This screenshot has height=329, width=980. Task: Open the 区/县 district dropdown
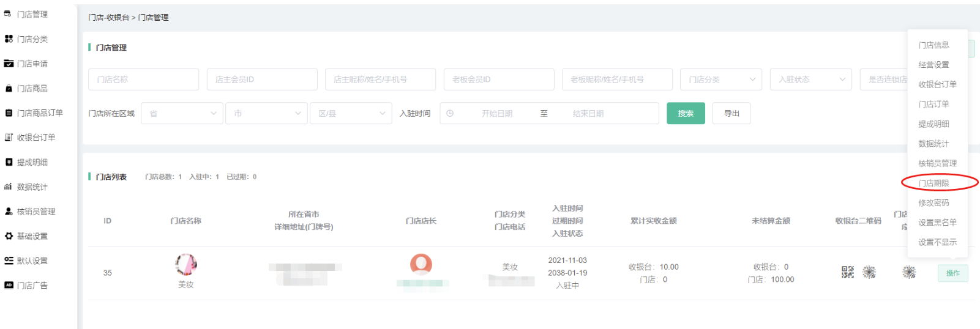tap(351, 114)
